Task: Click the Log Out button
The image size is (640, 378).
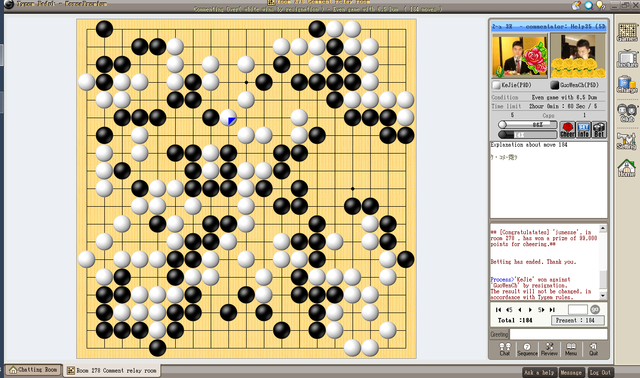Action: pos(600,372)
